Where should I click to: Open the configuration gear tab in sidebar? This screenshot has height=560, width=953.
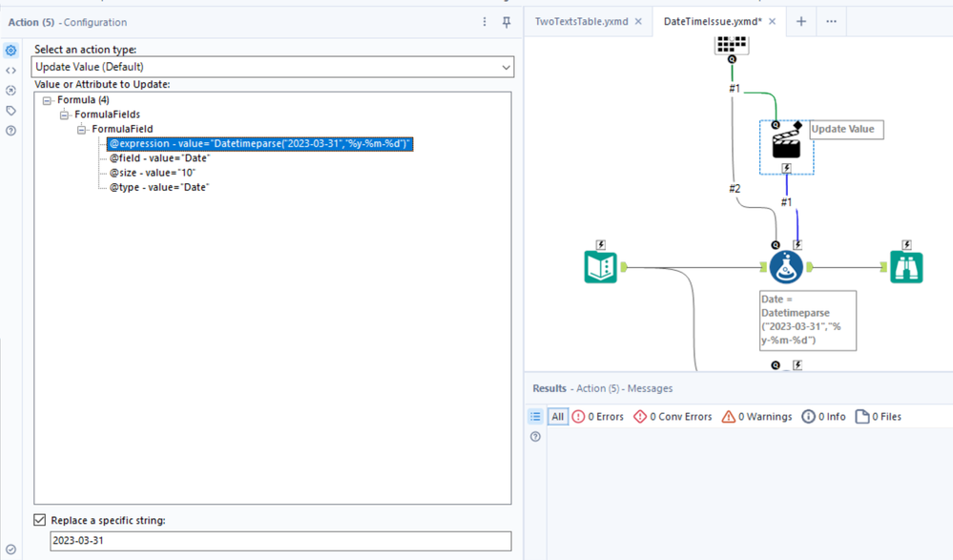tap(10, 51)
